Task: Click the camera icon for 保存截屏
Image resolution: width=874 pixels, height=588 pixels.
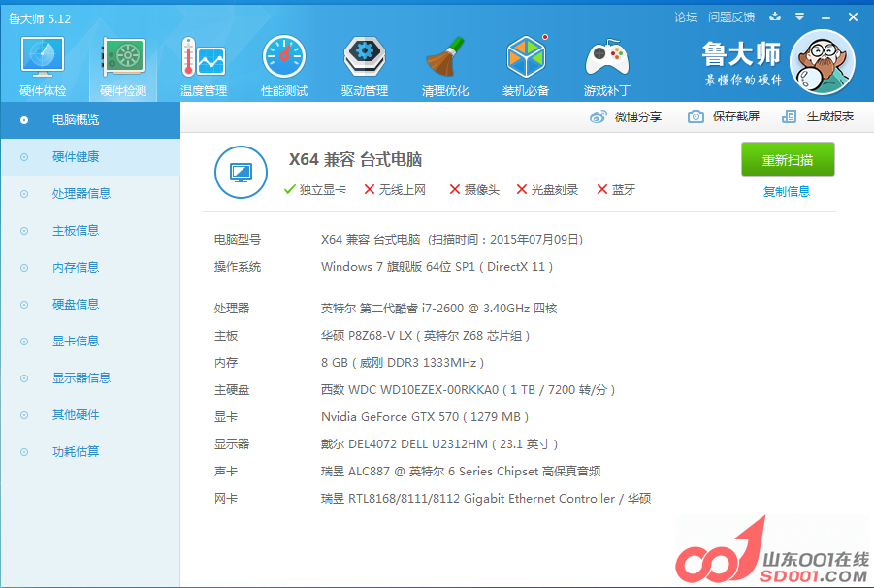Action: pos(696,116)
